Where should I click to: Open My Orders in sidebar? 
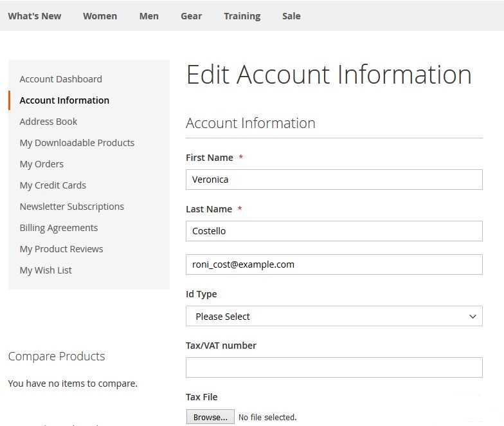point(41,164)
